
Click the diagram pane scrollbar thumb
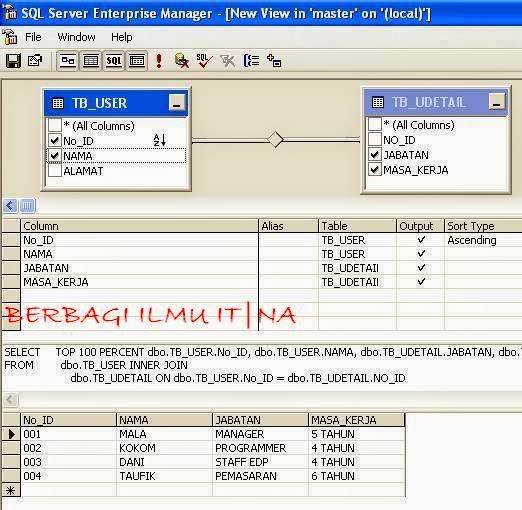click(x=27, y=206)
